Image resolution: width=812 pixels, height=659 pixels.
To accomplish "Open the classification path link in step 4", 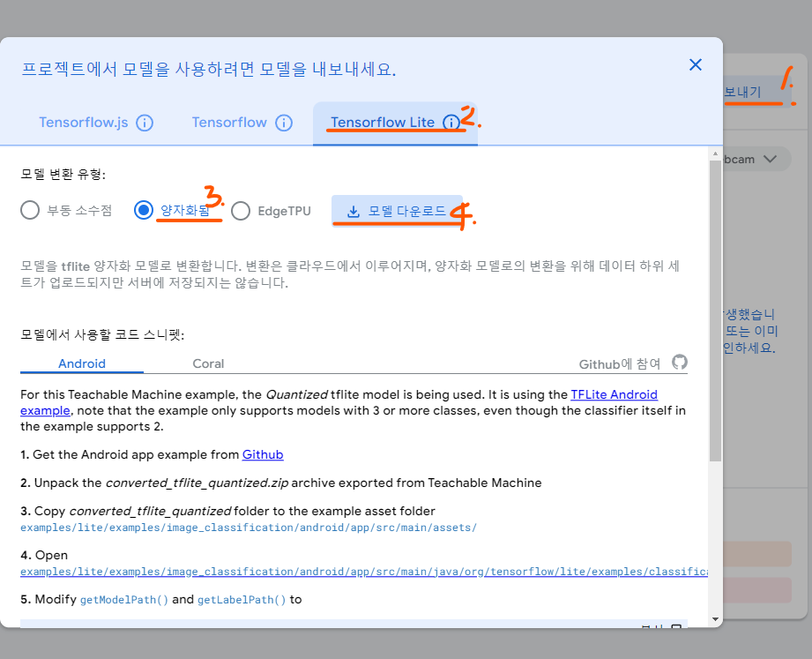I will point(364,572).
